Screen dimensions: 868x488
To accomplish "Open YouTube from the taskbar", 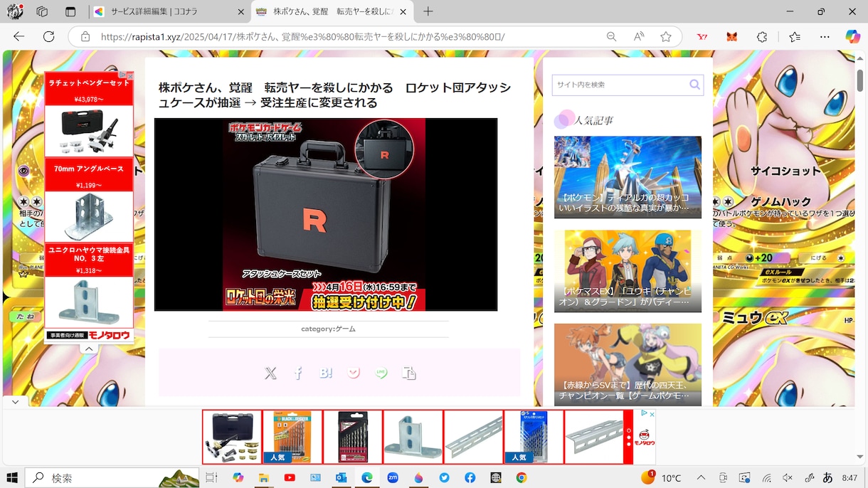I will point(290,478).
